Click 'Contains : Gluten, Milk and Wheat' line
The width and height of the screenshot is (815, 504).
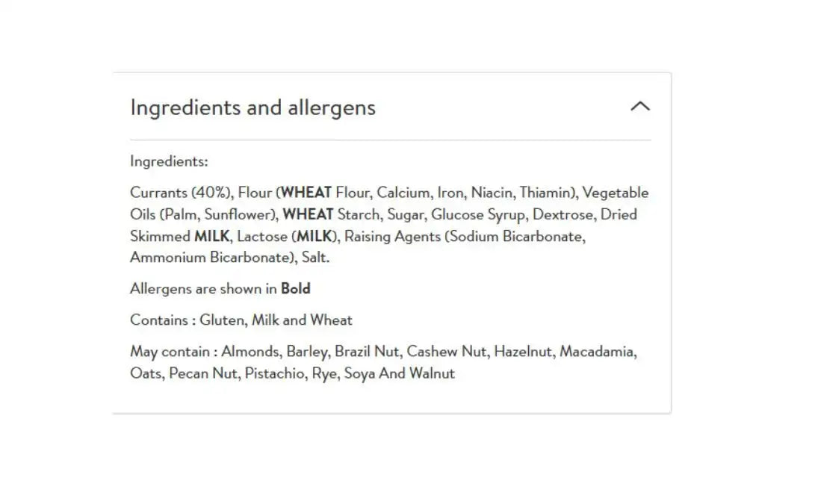(241, 320)
